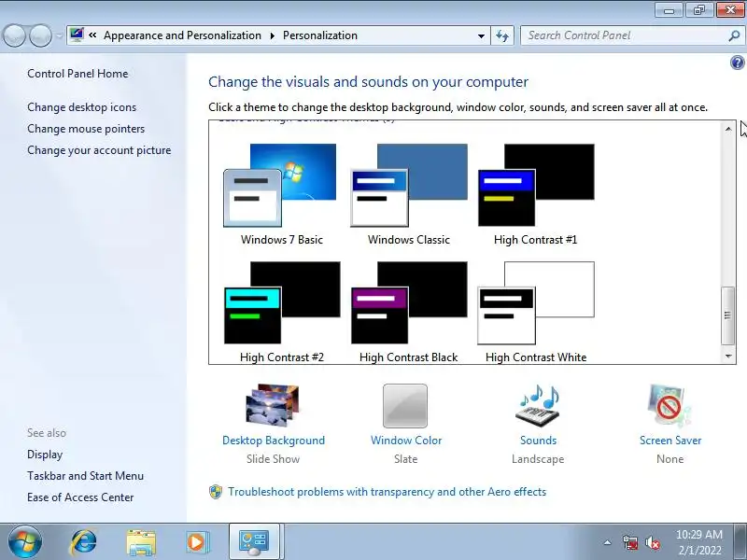The height and width of the screenshot is (560, 747).
Task: Open the Desktop Background slide show icon
Action: [x=273, y=405]
